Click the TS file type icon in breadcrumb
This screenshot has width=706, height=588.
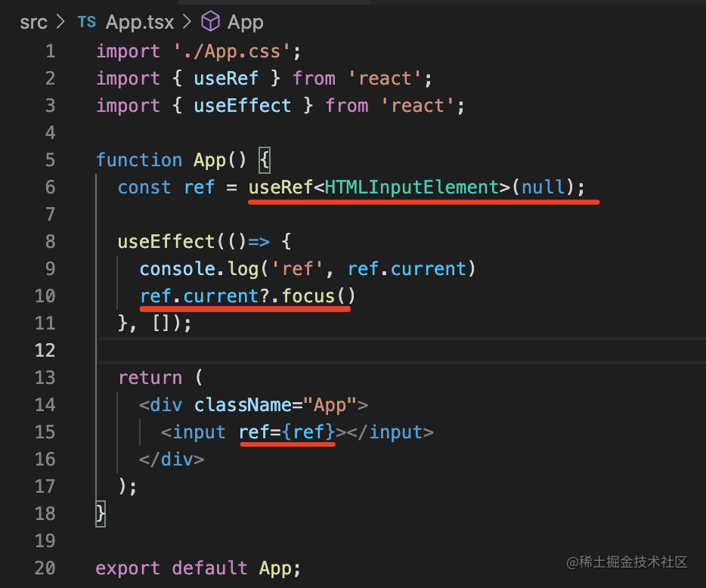click(86, 22)
